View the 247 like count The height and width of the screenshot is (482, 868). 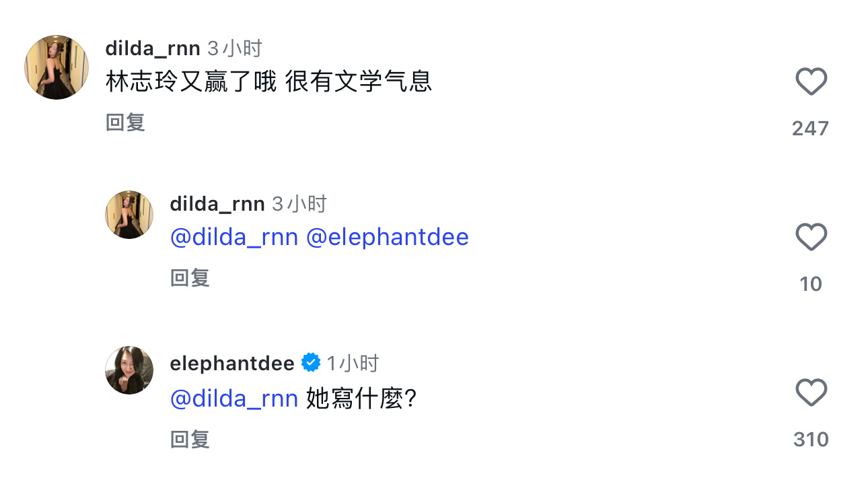coord(810,128)
